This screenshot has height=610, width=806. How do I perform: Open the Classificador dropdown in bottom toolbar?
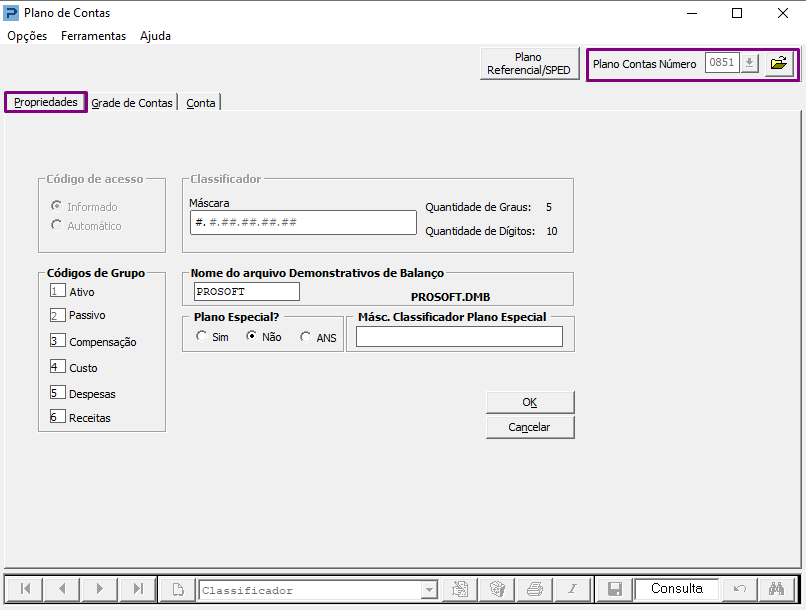(429, 590)
